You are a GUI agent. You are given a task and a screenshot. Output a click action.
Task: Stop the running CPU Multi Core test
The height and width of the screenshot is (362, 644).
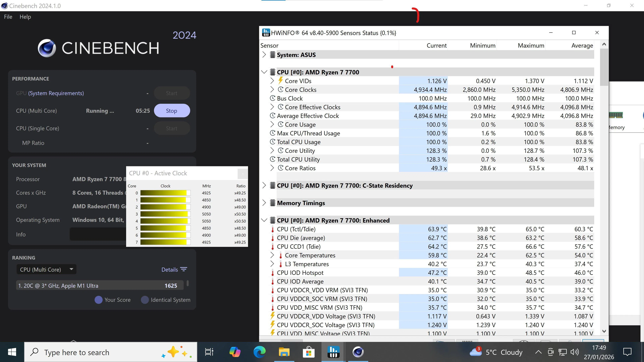tap(172, 111)
